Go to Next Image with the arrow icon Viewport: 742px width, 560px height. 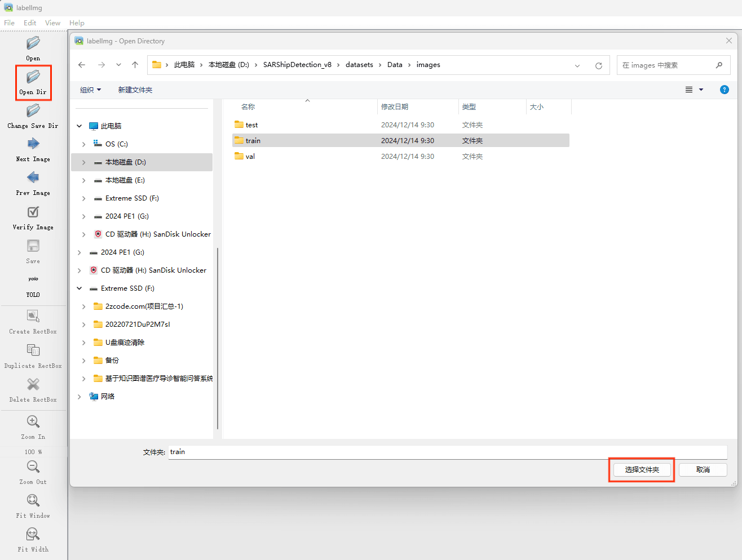pyautogui.click(x=33, y=144)
